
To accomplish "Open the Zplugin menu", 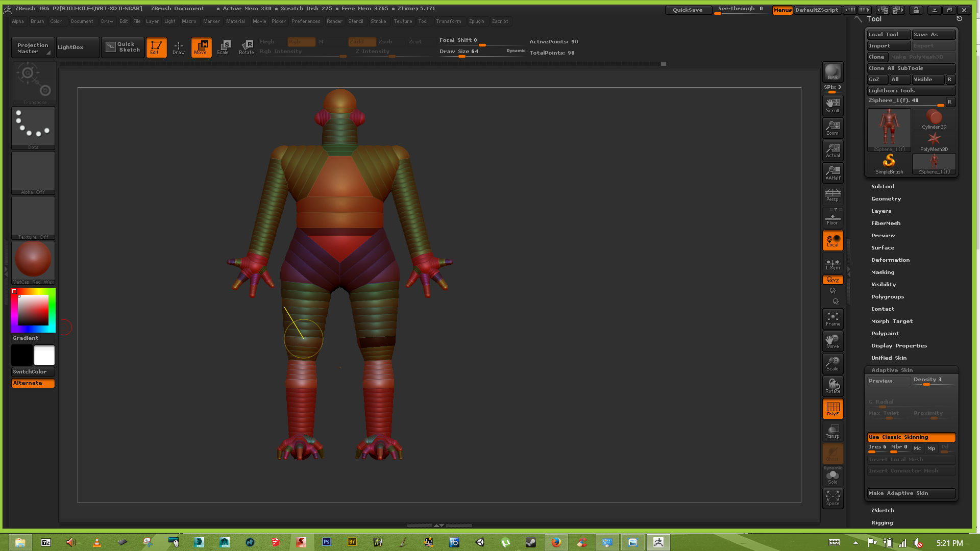I will click(476, 21).
